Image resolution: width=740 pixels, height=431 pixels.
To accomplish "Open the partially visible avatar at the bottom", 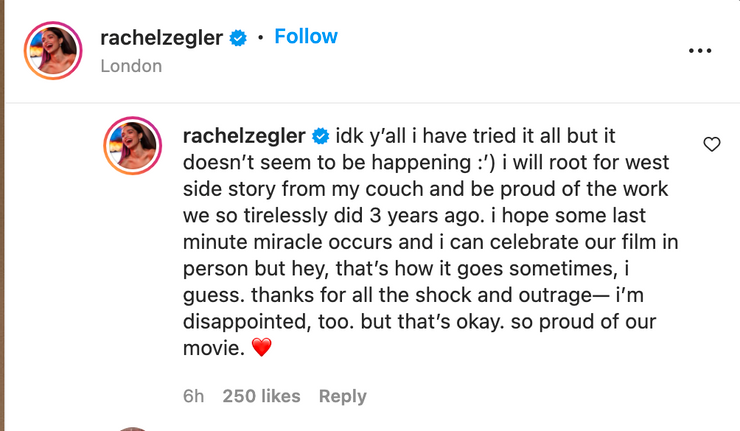I will [133, 429].
